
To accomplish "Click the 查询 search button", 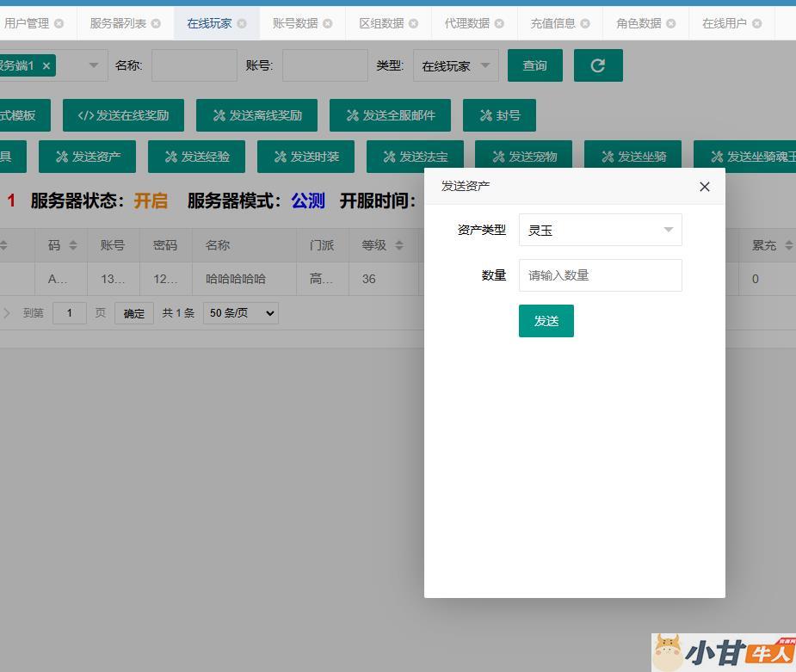I will tap(534, 65).
